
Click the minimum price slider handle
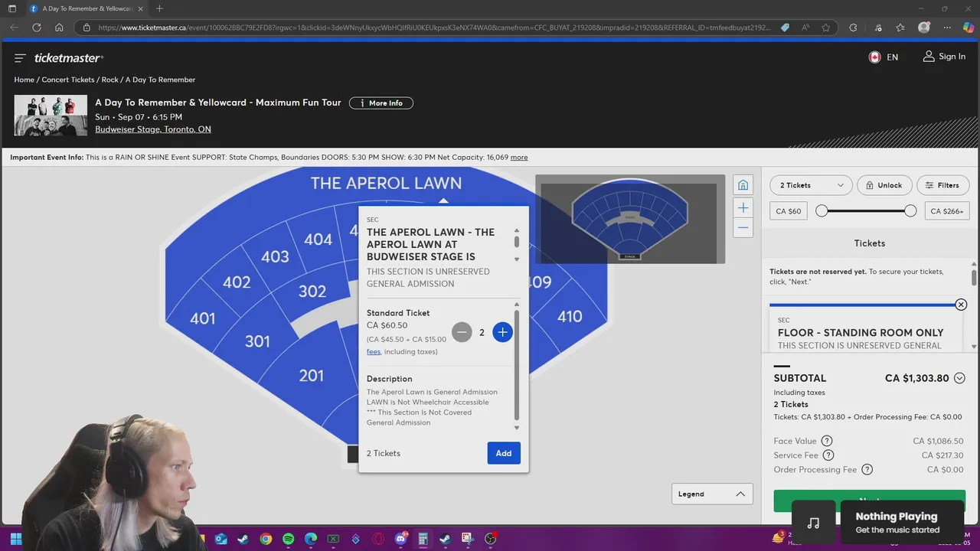pyautogui.click(x=822, y=210)
